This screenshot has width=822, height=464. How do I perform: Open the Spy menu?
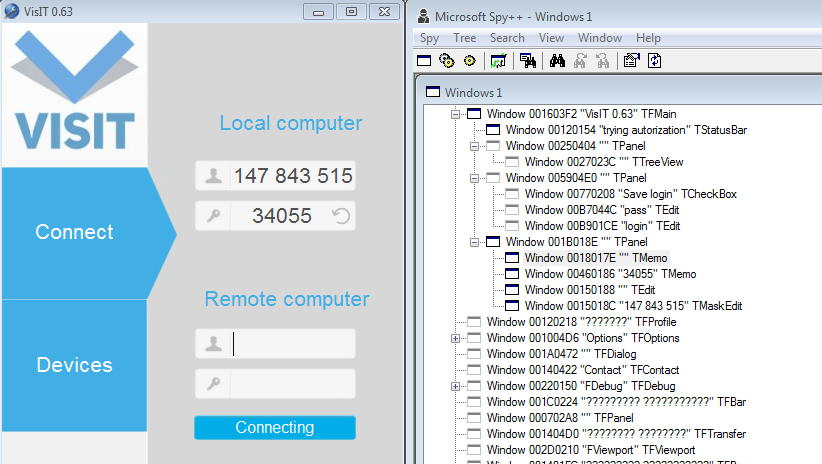click(x=429, y=38)
